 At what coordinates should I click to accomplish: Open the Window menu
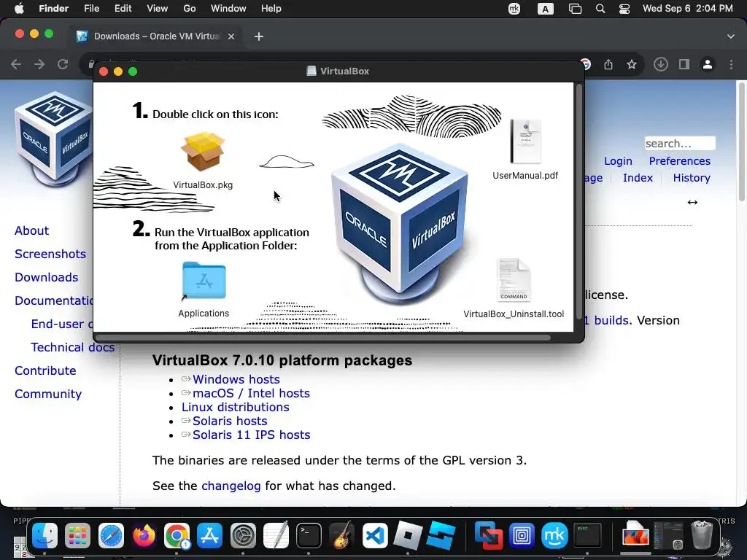pyautogui.click(x=228, y=9)
